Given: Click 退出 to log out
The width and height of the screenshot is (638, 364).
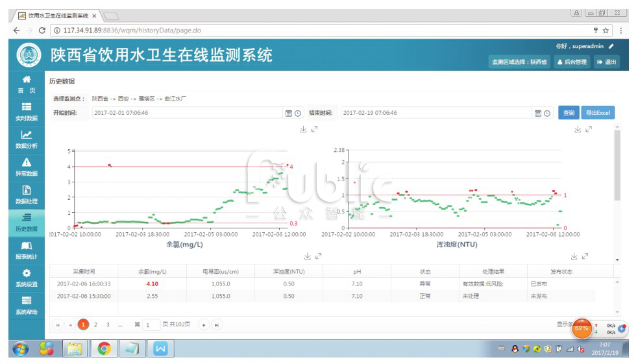Looking at the screenshot, I should [608, 62].
